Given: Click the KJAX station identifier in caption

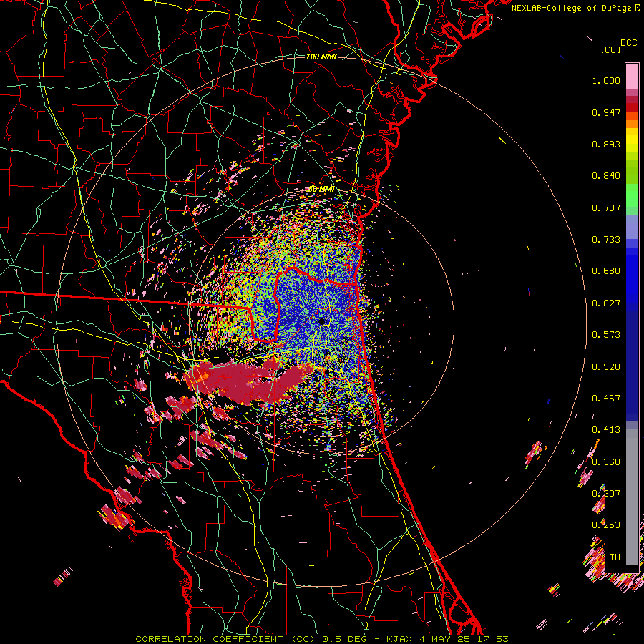Looking at the screenshot, I should (401, 639).
